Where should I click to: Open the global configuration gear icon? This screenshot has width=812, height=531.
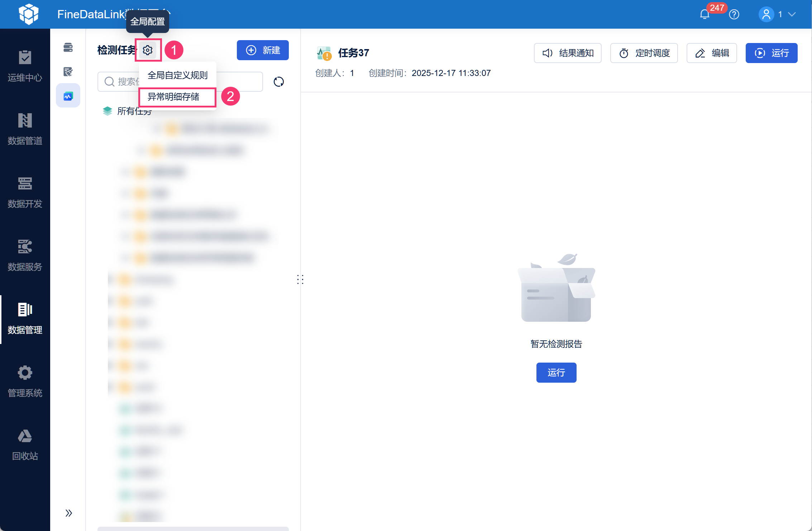tap(148, 50)
